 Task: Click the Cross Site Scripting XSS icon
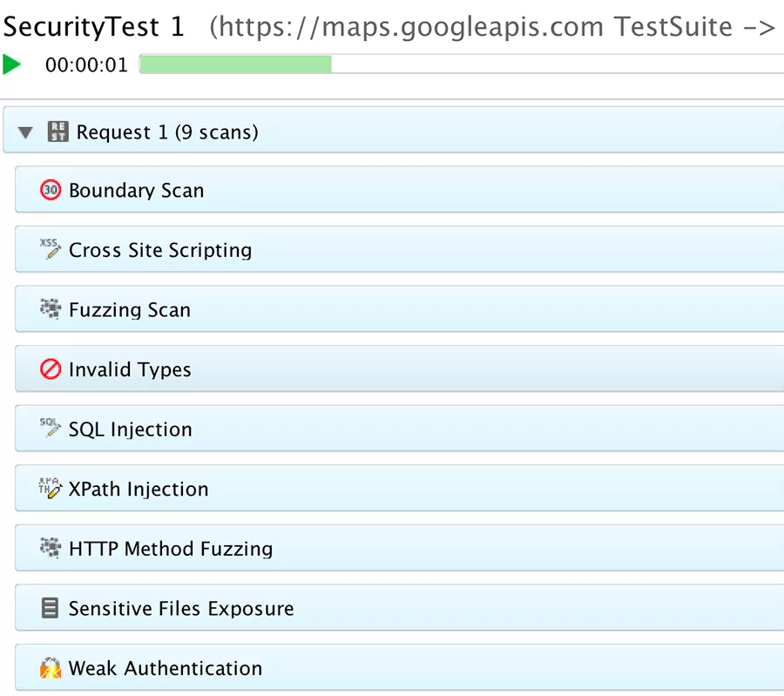tap(51, 250)
